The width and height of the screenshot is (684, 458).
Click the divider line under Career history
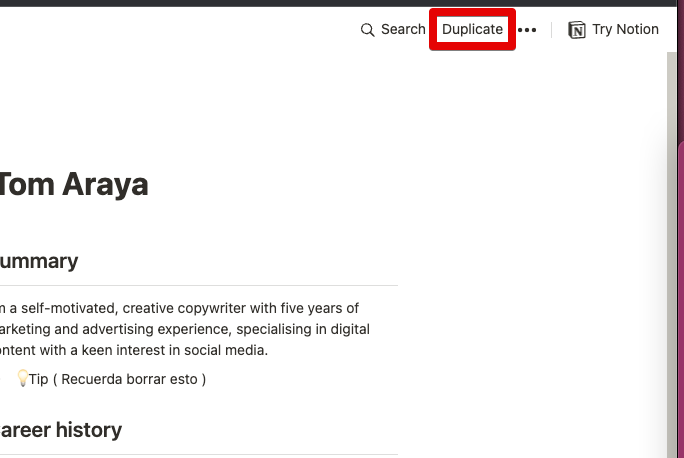199,455
